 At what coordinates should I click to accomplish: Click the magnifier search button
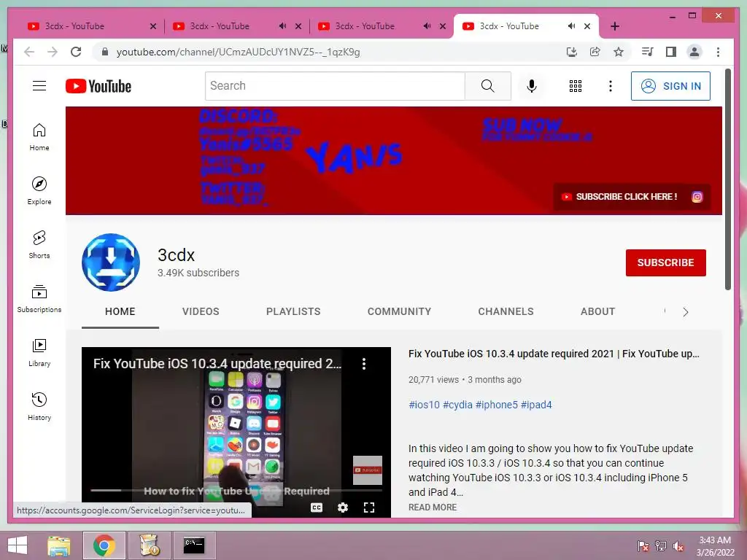click(x=487, y=86)
